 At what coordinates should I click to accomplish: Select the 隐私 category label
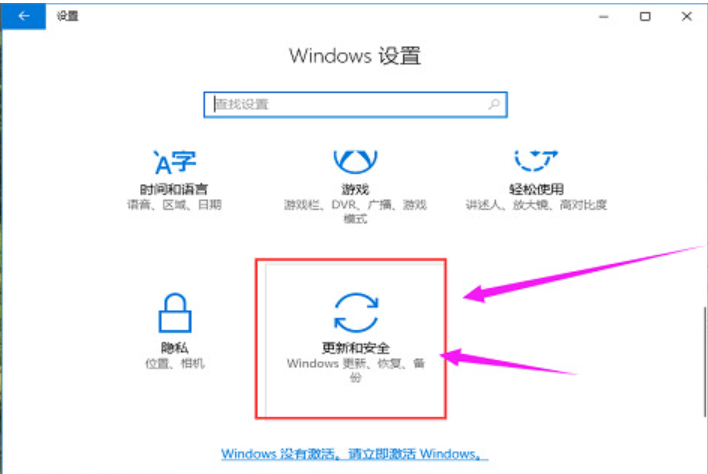click(x=174, y=348)
